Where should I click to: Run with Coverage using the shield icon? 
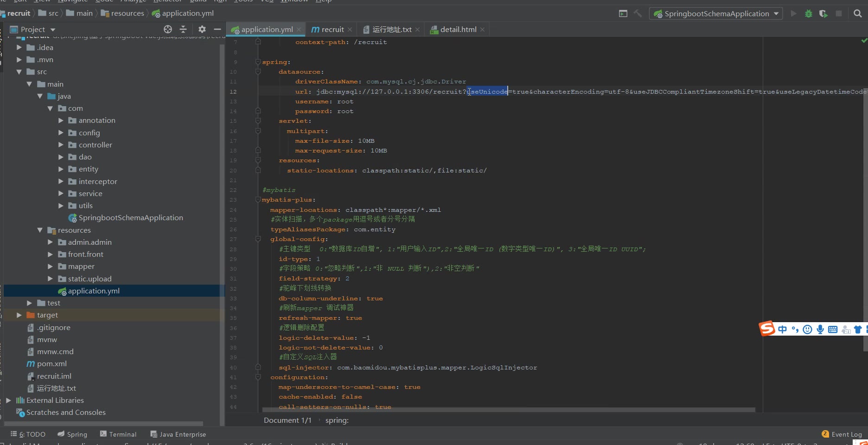823,14
